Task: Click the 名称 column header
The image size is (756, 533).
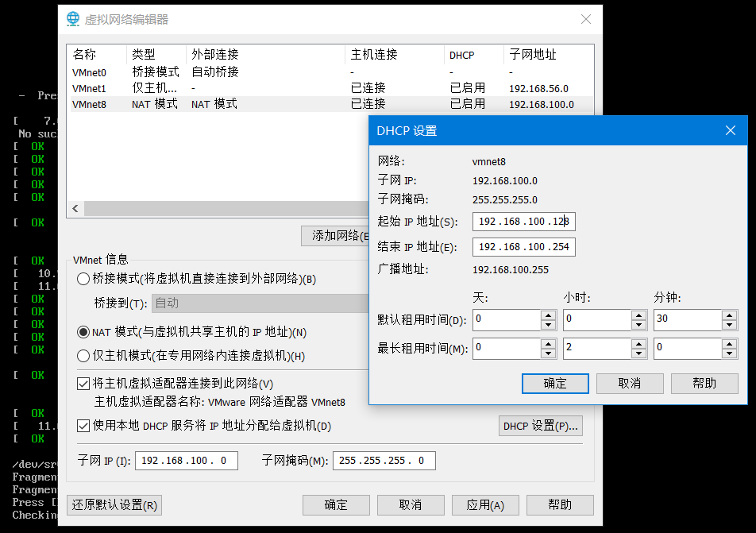Action: (98, 55)
